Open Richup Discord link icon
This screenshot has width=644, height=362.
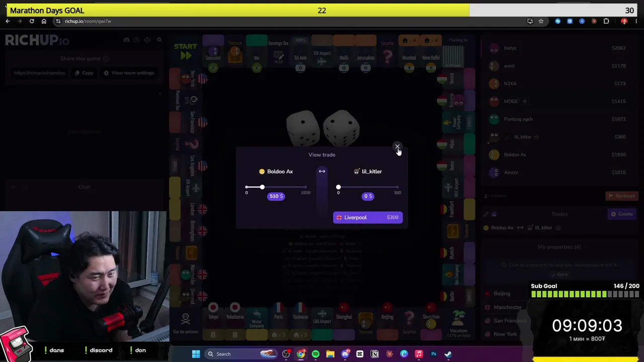coord(126,40)
